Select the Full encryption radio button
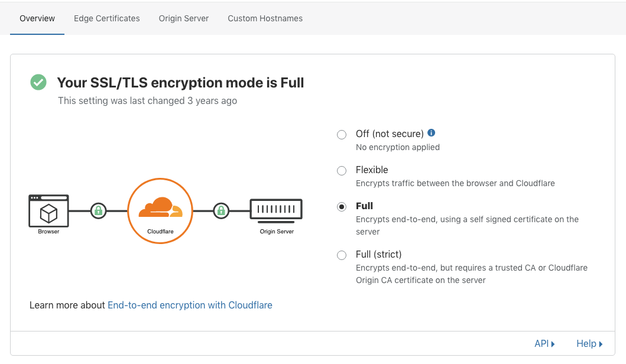 [x=342, y=207]
